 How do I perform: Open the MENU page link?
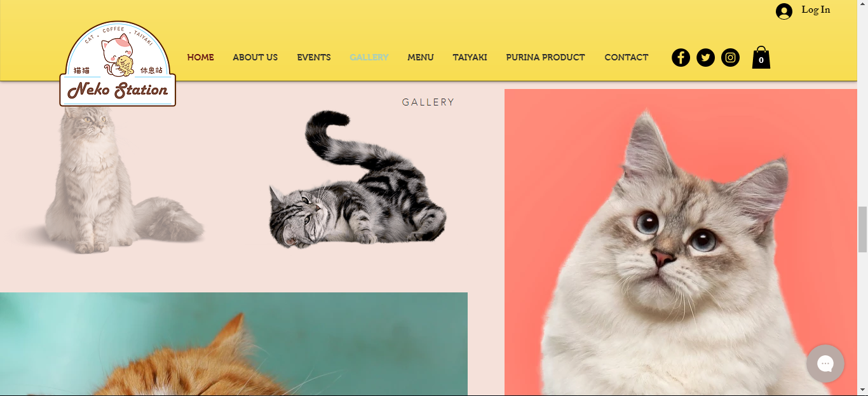(x=421, y=57)
